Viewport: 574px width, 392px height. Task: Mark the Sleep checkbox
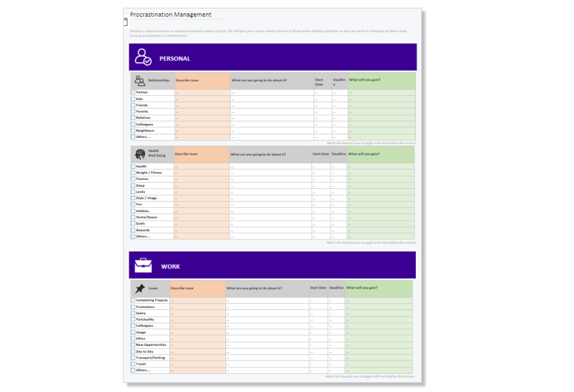tap(133, 185)
